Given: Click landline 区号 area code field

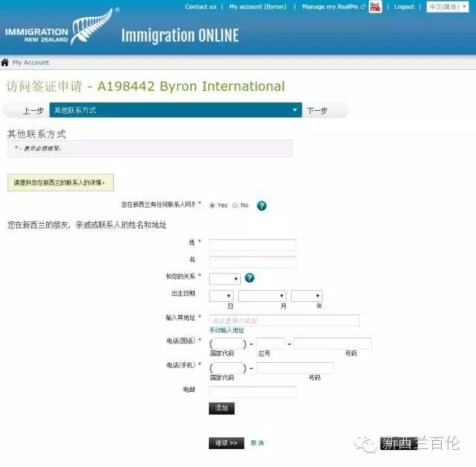Looking at the screenshot, I should [x=271, y=344].
